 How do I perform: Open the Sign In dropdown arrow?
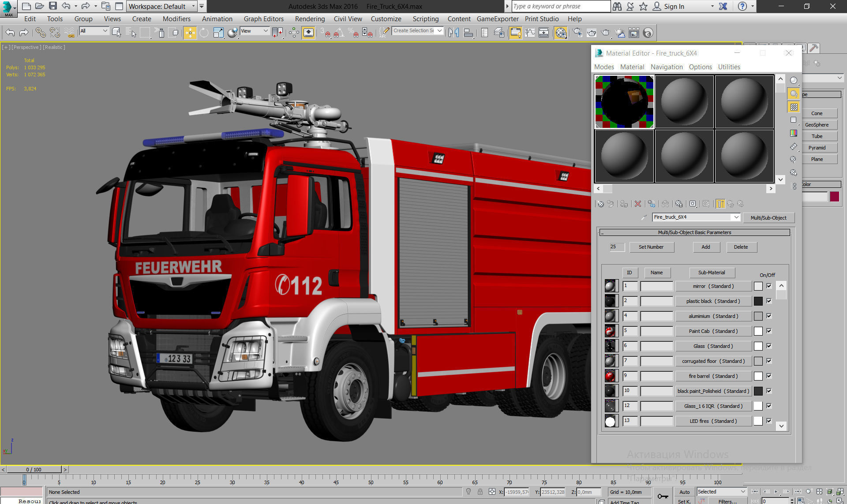coord(712,6)
